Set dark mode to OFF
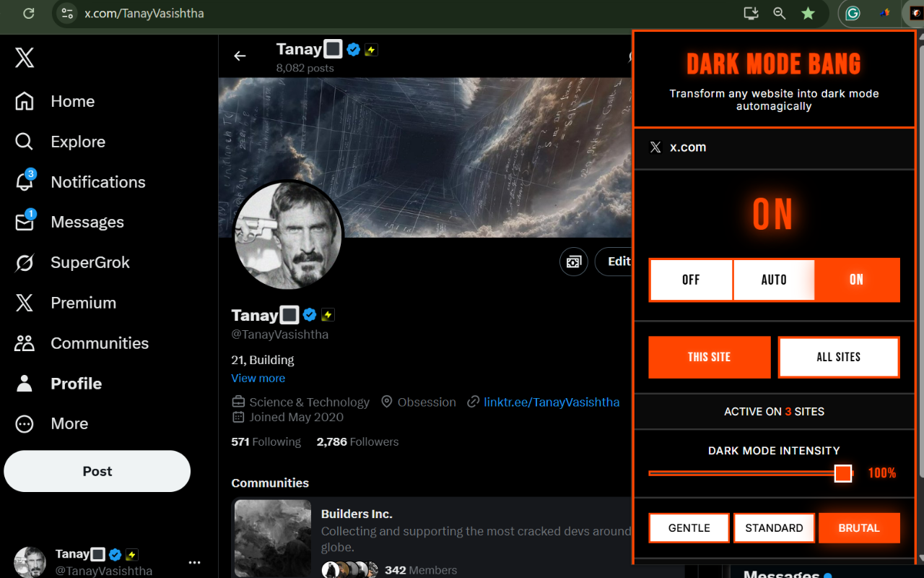924x578 pixels. click(691, 280)
